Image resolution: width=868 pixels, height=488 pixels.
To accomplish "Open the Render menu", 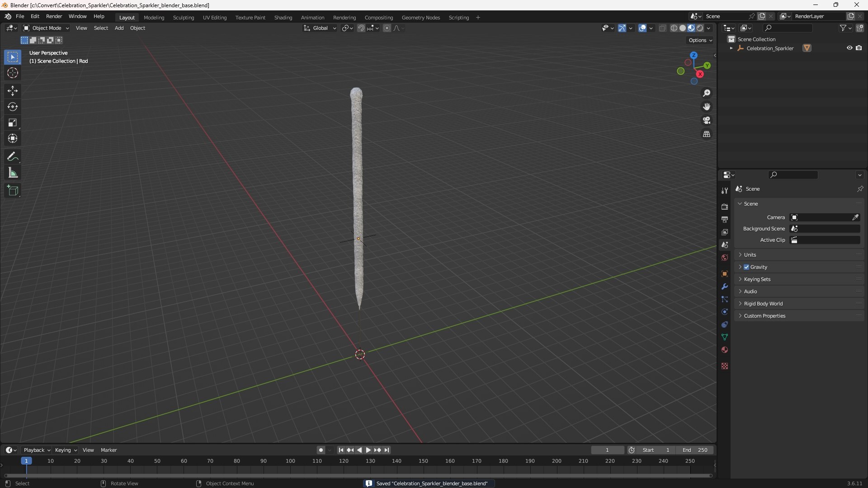I will (54, 16).
